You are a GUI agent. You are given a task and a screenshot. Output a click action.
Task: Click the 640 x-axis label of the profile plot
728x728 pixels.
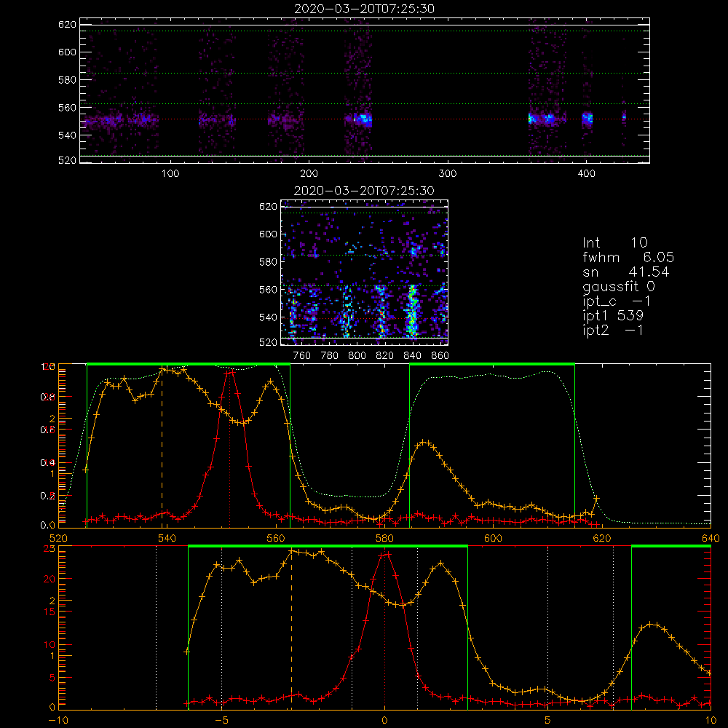tap(711, 539)
